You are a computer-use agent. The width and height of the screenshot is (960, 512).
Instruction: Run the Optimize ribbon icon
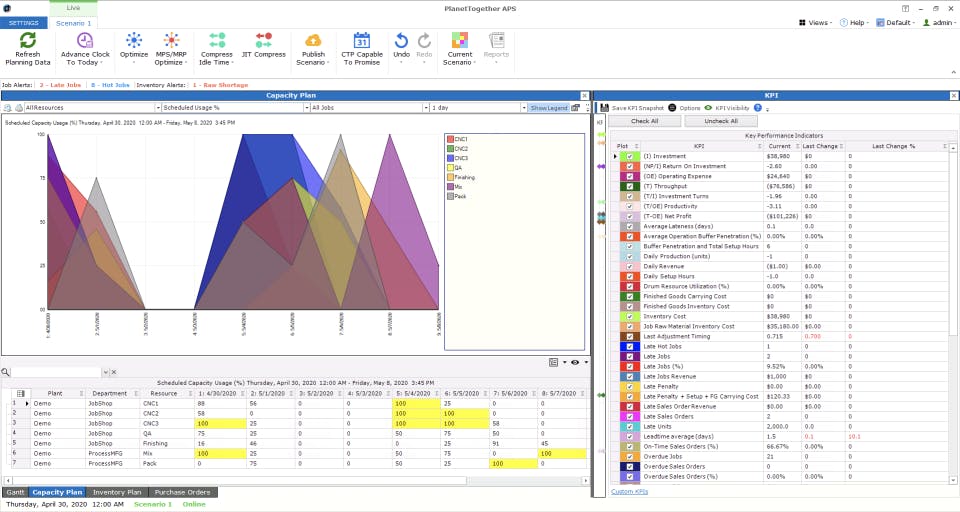point(134,40)
